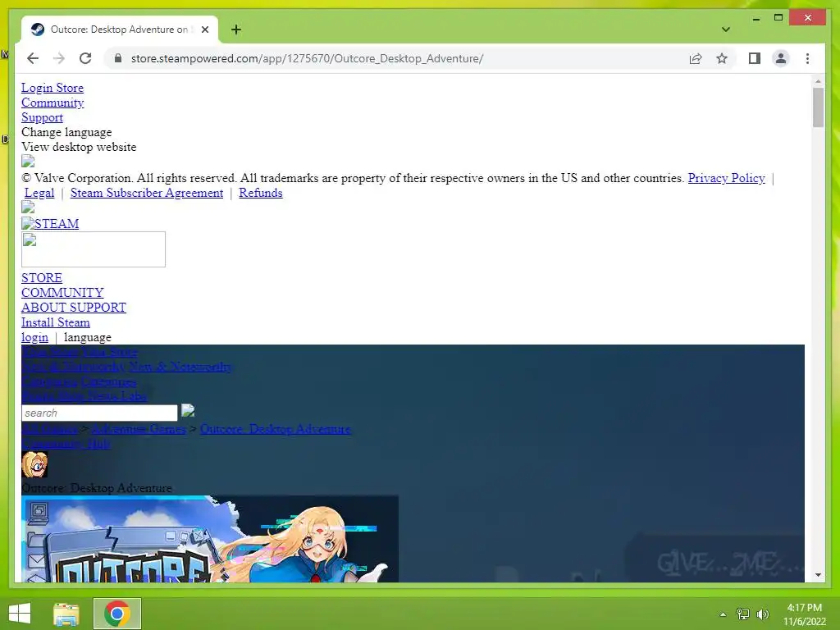The width and height of the screenshot is (840, 630).
Task: Open Chrome side panel
Action: [755, 58]
